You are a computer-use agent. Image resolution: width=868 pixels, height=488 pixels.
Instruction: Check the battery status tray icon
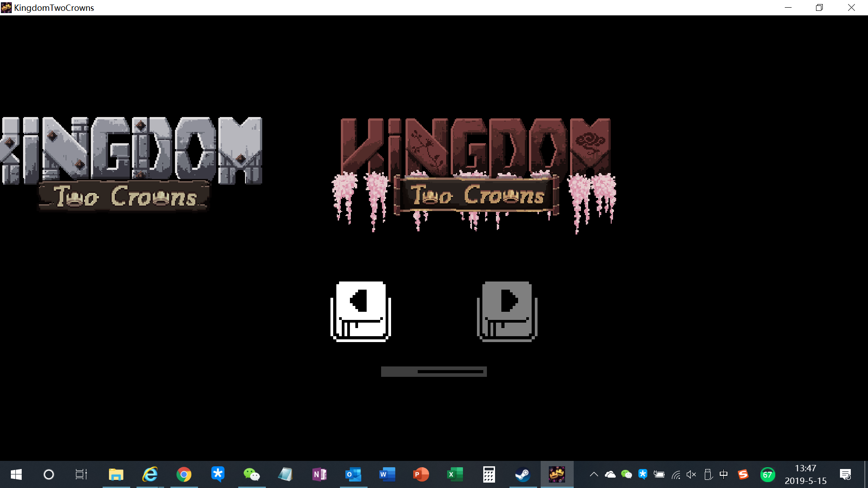point(659,474)
